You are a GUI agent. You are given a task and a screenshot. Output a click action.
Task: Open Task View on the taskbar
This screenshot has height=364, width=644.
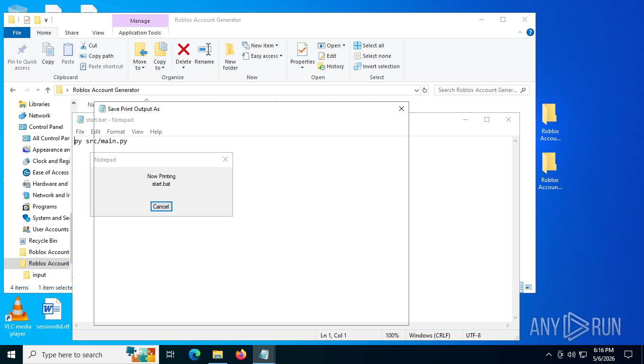coord(170,355)
